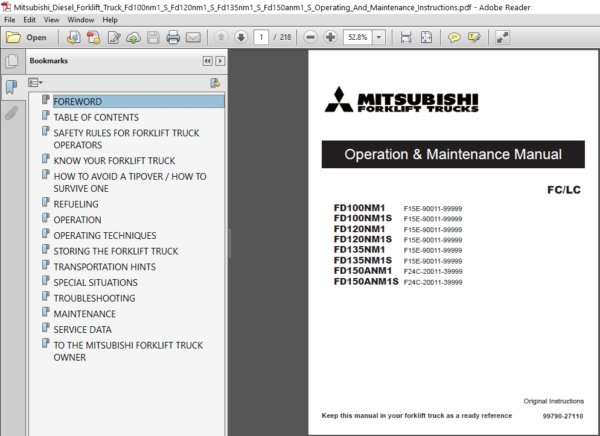
Task: Click the Email envelope icon
Action: pos(193,38)
